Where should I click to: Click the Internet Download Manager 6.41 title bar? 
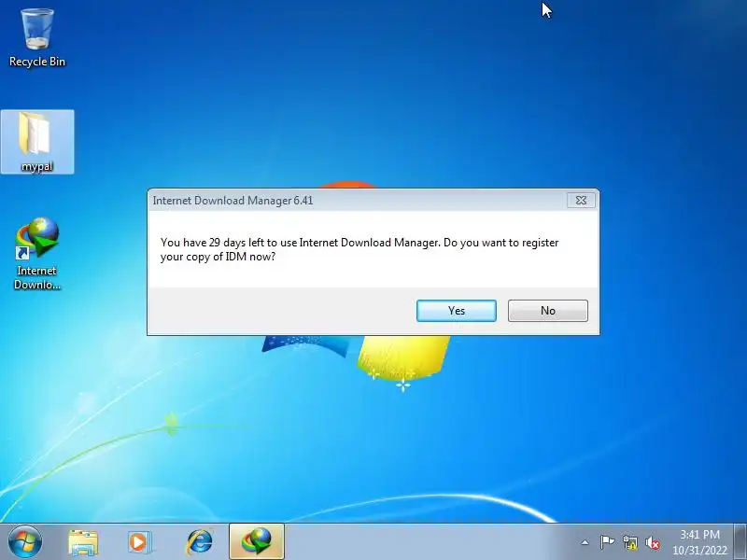pyautogui.click(x=358, y=201)
